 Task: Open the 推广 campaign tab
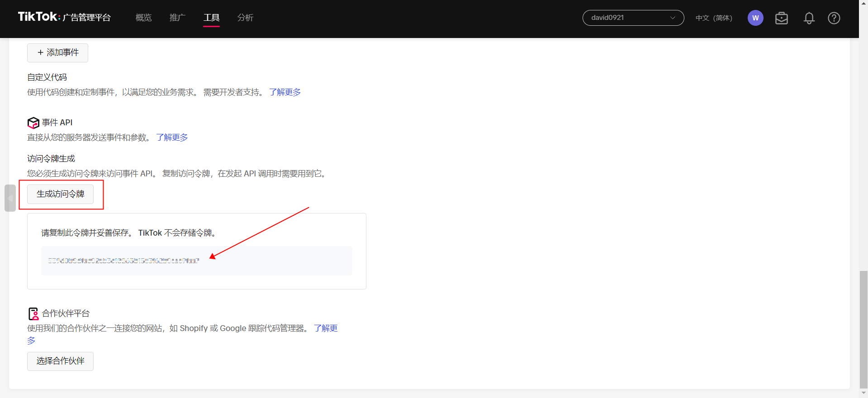(177, 18)
